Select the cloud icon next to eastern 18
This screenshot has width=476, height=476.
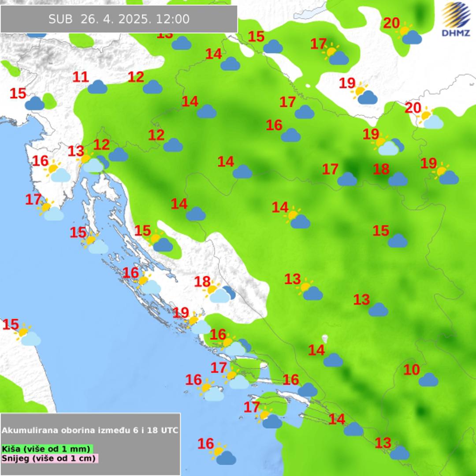click(x=398, y=179)
